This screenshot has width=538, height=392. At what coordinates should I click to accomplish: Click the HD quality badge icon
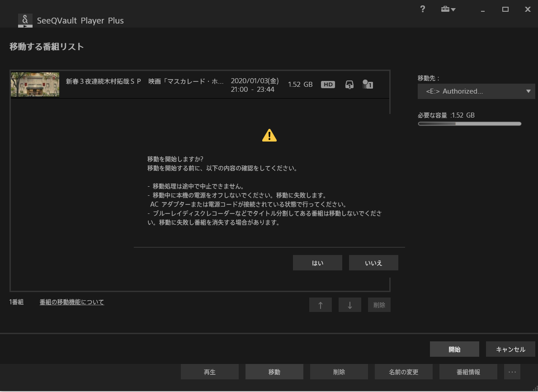(328, 85)
